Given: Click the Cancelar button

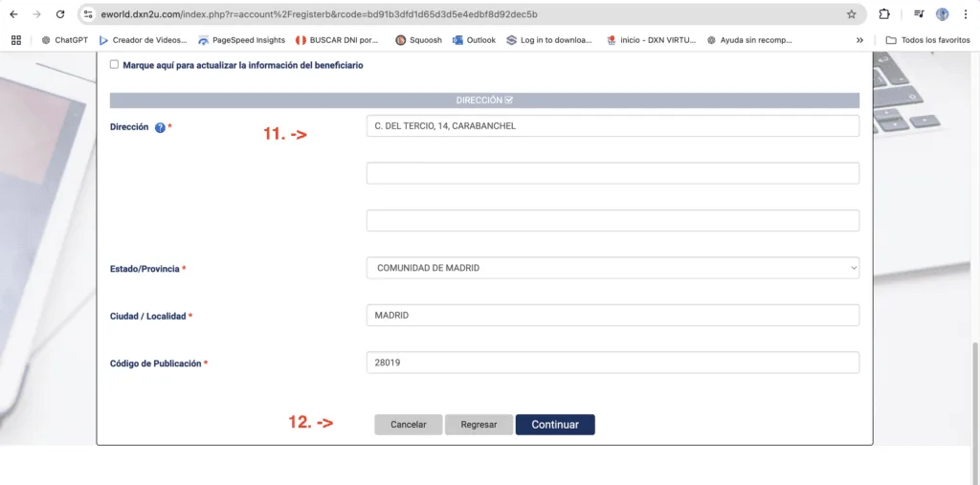Looking at the screenshot, I should click(x=408, y=425).
